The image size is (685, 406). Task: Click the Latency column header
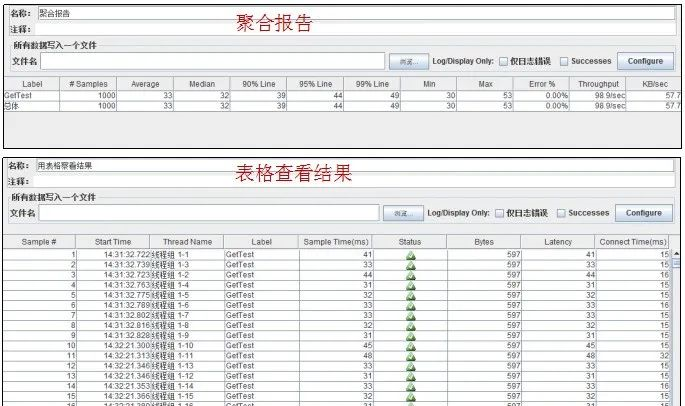tap(558, 242)
